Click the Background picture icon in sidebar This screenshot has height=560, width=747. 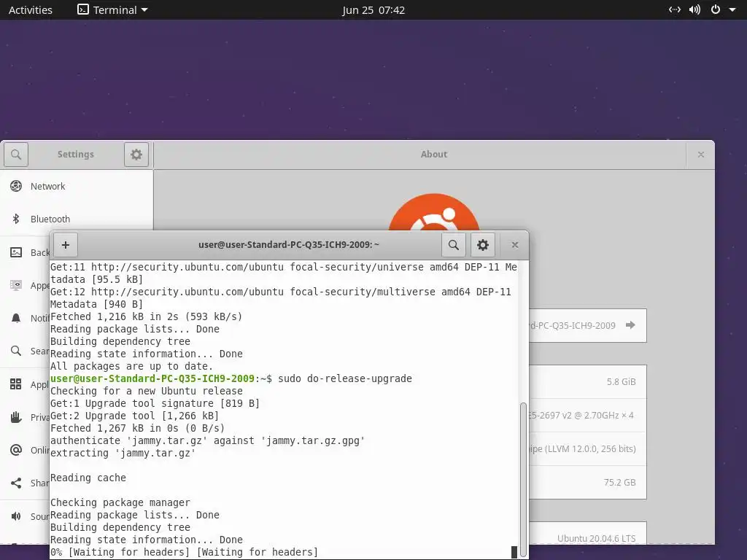pyautogui.click(x=16, y=252)
